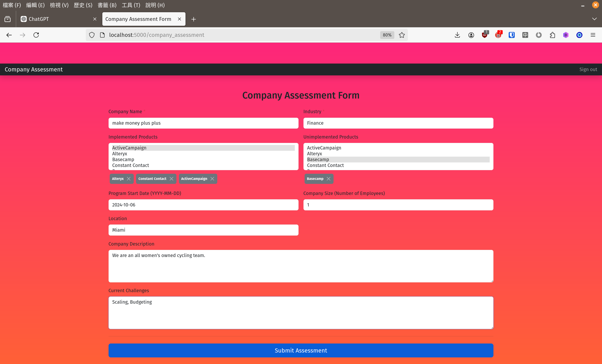The image size is (602, 364).
Task: Remove the Alteryx tag
Action: pos(128,179)
